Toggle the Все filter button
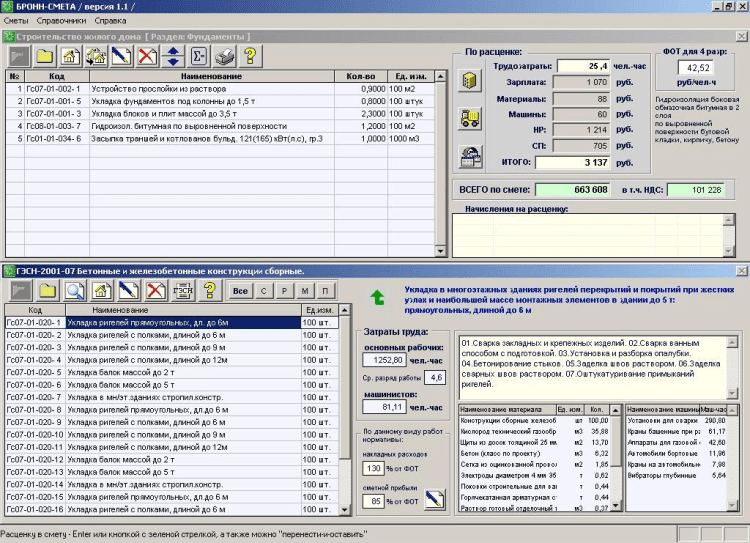 click(x=240, y=291)
